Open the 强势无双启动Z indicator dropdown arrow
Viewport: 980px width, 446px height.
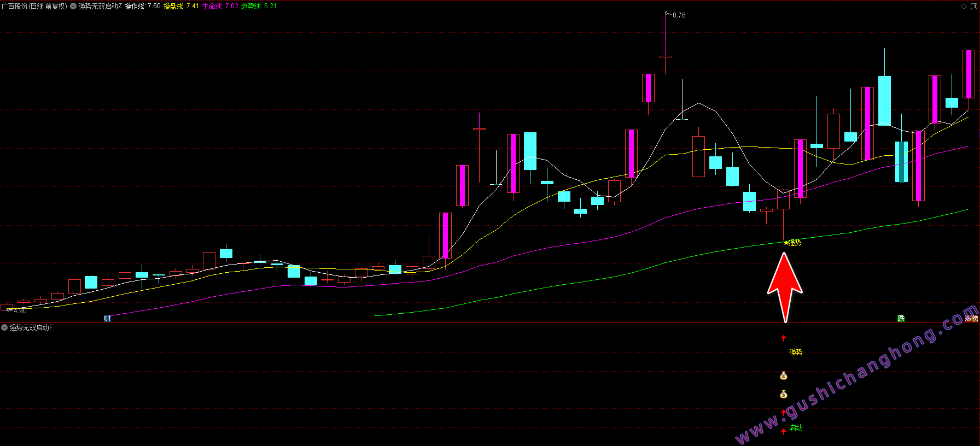(73, 7)
